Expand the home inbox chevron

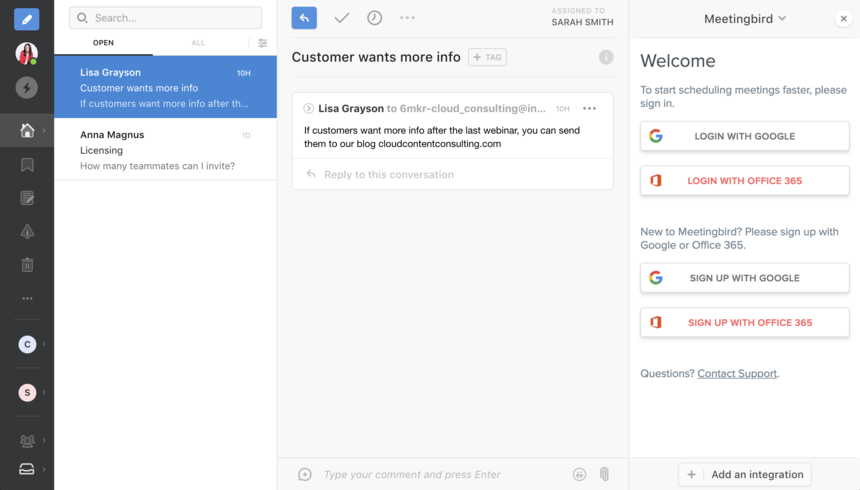pyautogui.click(x=44, y=131)
